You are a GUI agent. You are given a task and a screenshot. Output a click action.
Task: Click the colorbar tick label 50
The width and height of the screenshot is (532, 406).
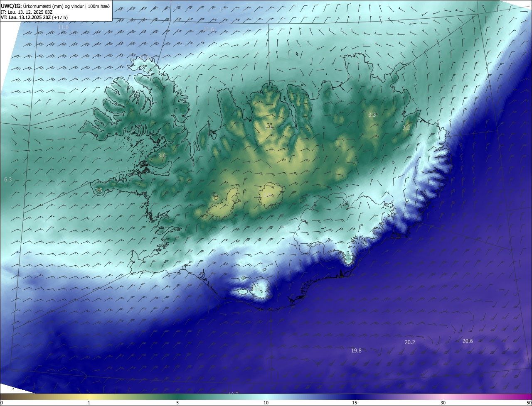click(x=529, y=403)
